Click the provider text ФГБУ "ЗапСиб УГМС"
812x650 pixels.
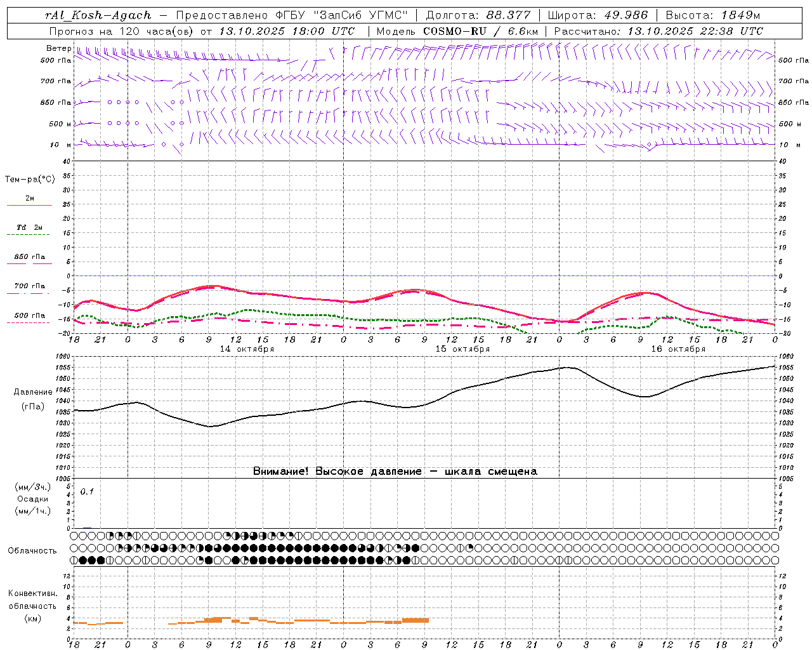pos(342,15)
